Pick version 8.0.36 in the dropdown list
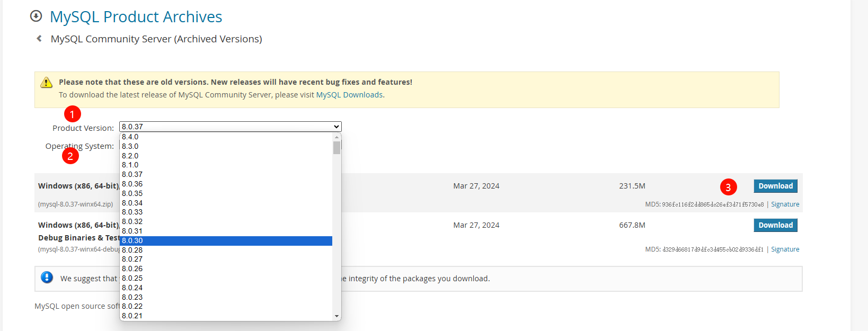The image size is (868, 331). pos(226,184)
